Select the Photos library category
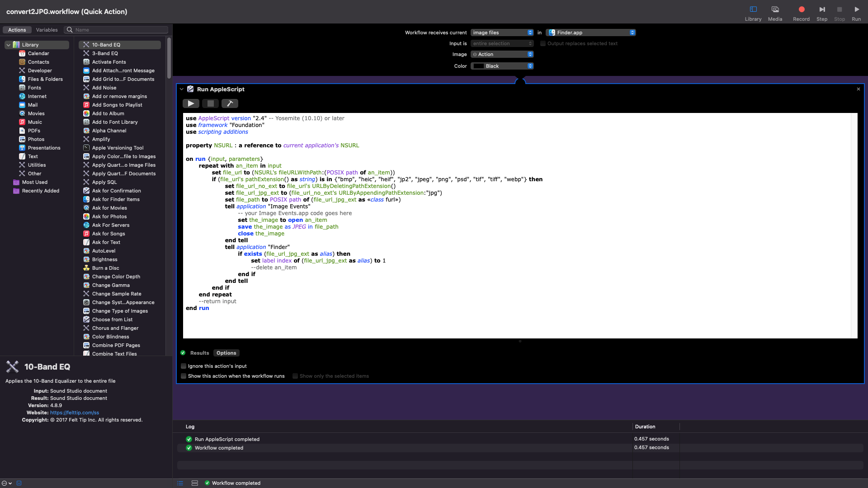 tap(36, 139)
